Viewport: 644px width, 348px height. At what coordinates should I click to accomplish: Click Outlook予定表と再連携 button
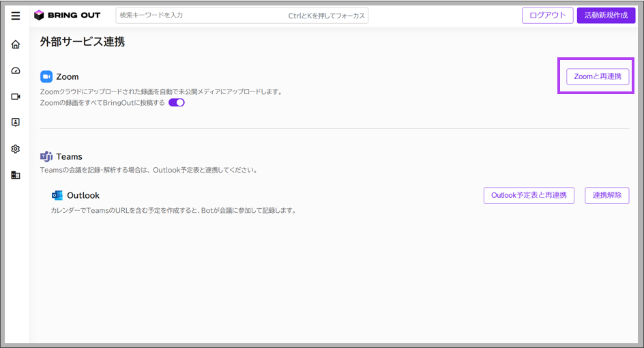(x=529, y=195)
